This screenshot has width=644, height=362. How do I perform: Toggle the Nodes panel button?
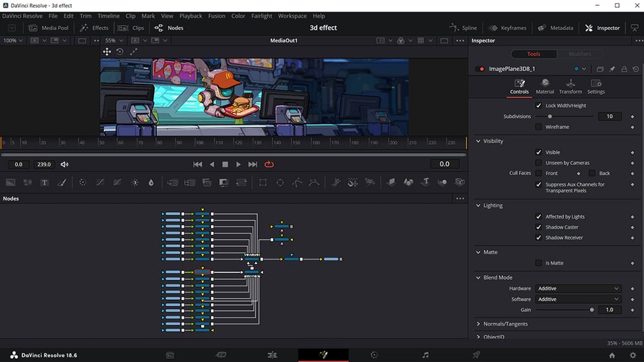[169, 28]
